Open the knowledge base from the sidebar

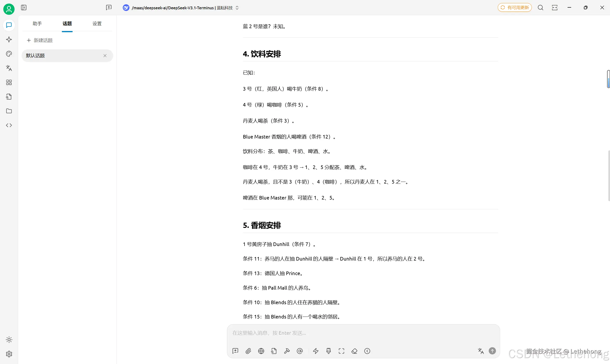tap(9, 97)
